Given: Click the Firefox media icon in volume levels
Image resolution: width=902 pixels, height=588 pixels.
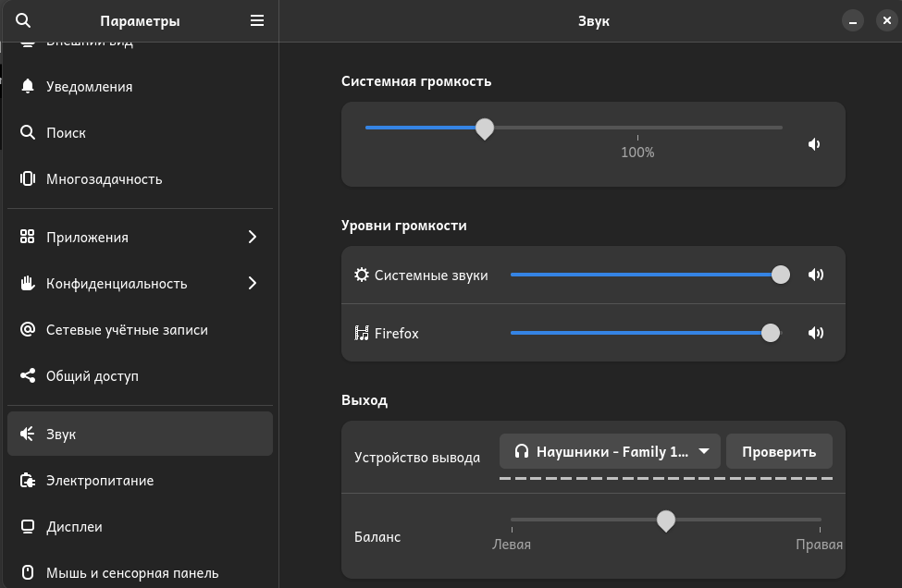Looking at the screenshot, I should point(361,333).
